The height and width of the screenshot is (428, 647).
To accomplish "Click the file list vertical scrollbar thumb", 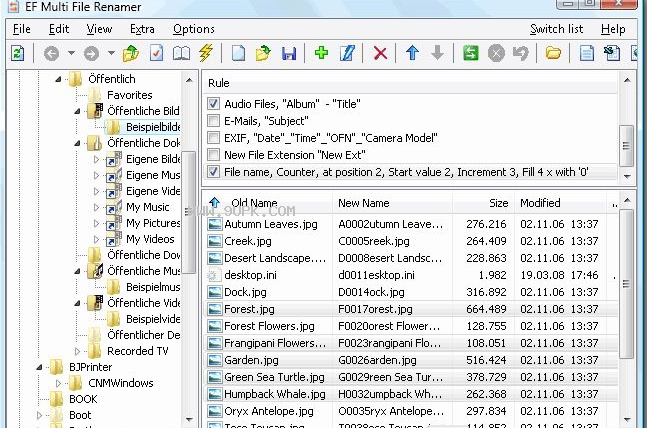I will [626, 284].
